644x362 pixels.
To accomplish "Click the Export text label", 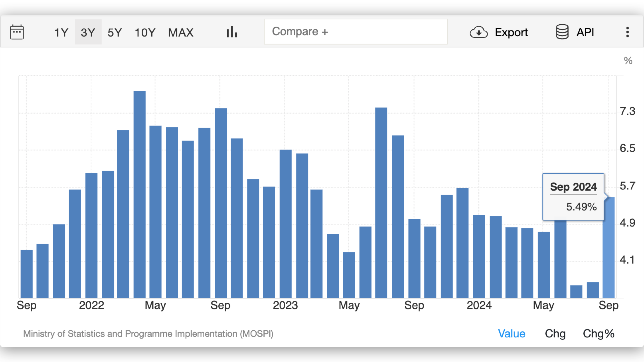I will (x=511, y=32).
